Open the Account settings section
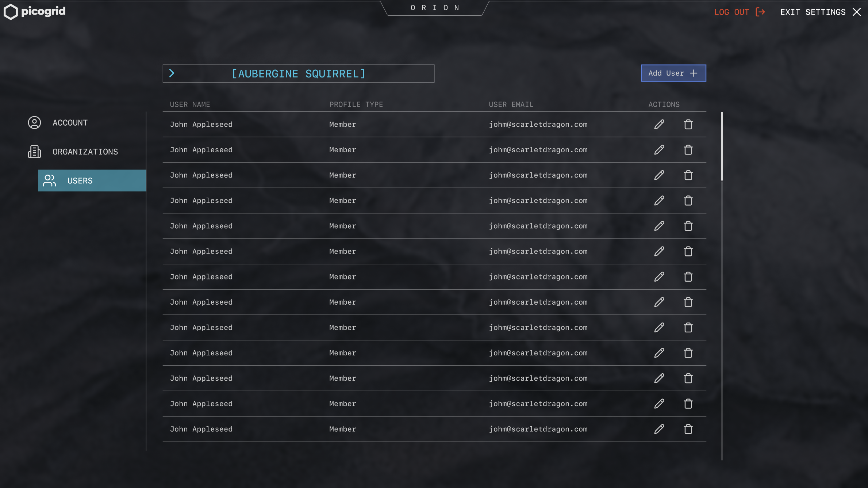 pyautogui.click(x=70, y=123)
